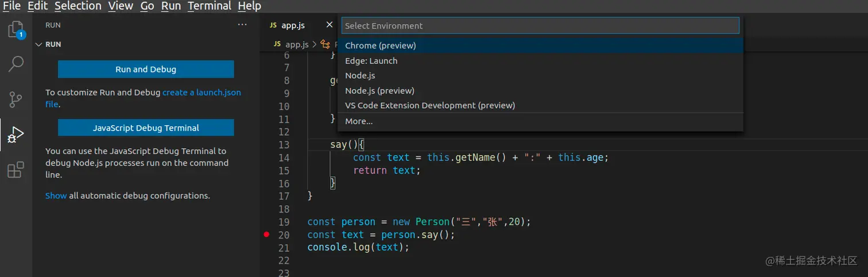Open the Selection menu
Viewport: 868px width, 277px height.
tap(78, 6)
